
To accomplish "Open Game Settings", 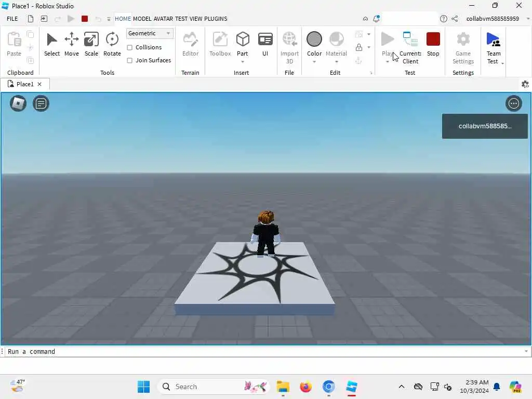I will click(463, 47).
